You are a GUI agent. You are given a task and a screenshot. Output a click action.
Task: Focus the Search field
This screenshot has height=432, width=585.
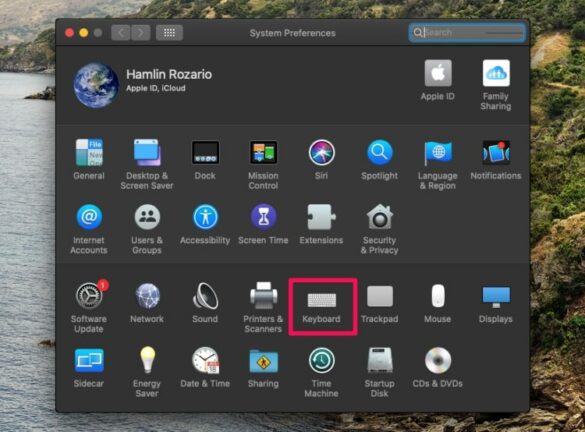click(467, 32)
